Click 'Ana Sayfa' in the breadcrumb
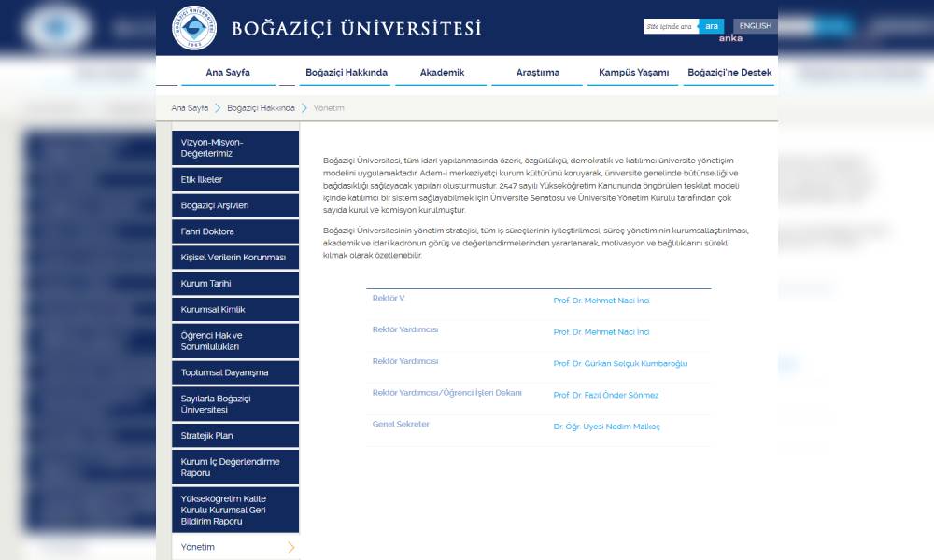934x560 pixels. [190, 108]
